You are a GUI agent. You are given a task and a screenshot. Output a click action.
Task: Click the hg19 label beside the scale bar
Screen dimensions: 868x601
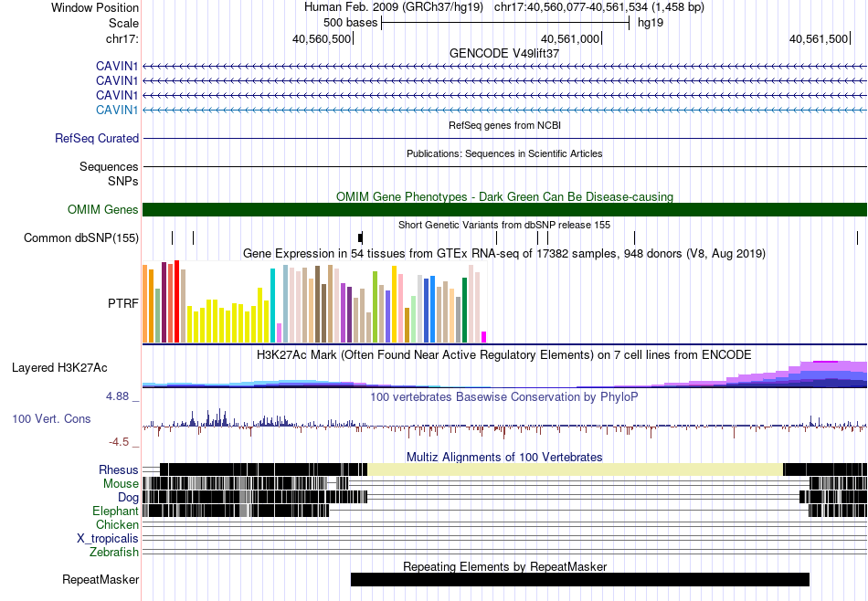coord(651,23)
